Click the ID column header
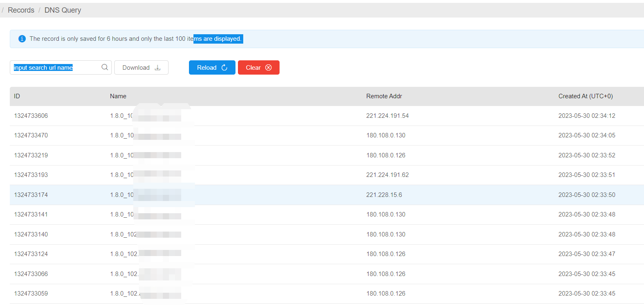Viewport: 644px width, 307px height. pyautogui.click(x=17, y=96)
